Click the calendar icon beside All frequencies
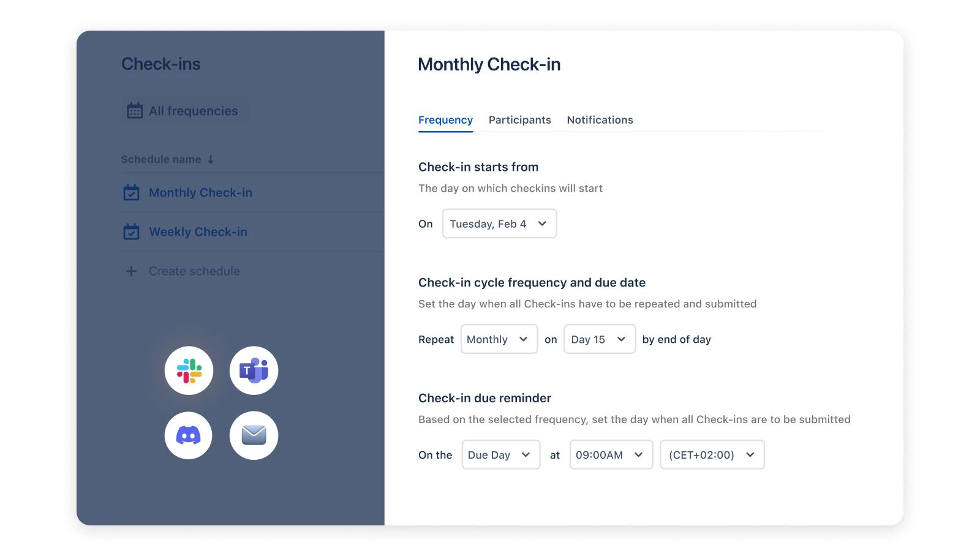 point(135,111)
